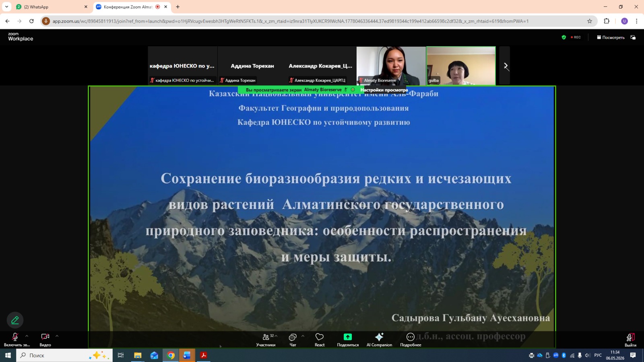Open Adobe Acrobat from the taskbar

tap(204, 355)
